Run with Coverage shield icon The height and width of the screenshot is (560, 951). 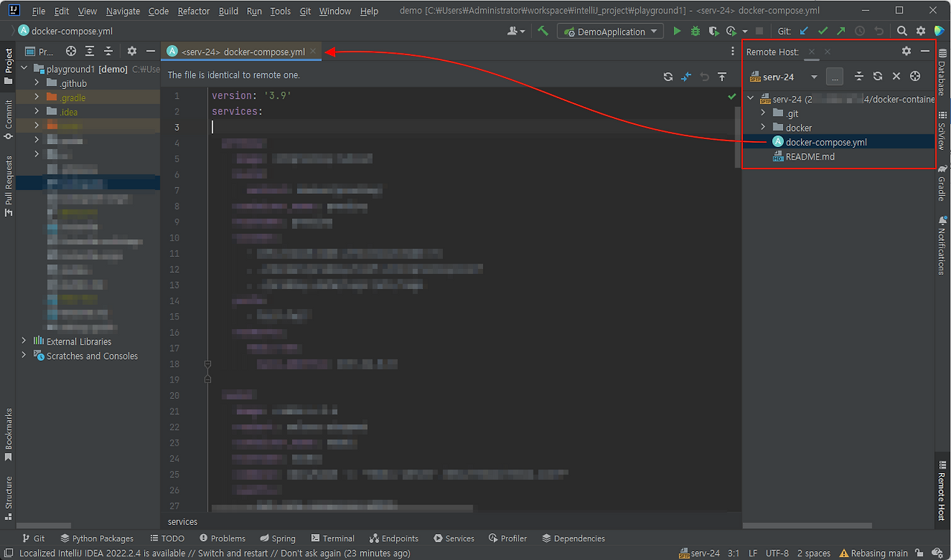[714, 31]
